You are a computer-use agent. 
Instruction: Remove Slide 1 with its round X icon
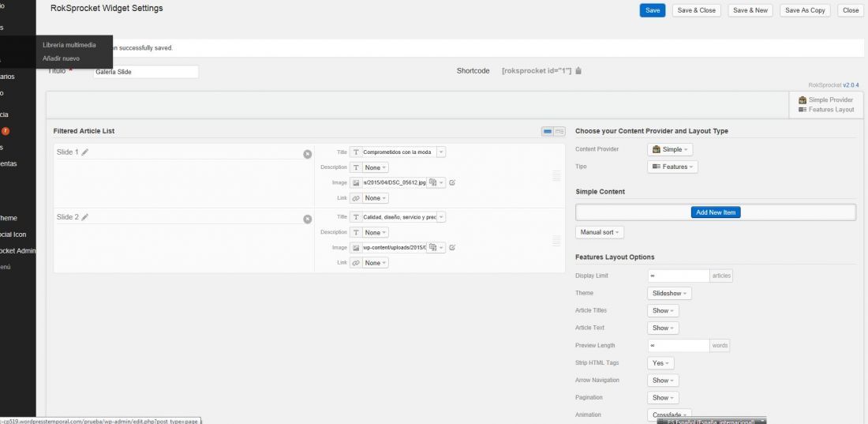click(307, 154)
